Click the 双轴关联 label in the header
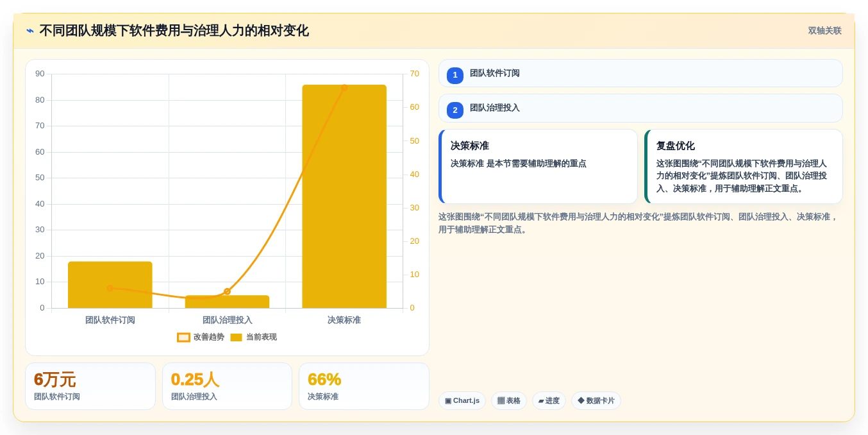The width and height of the screenshot is (868, 435). tap(824, 31)
